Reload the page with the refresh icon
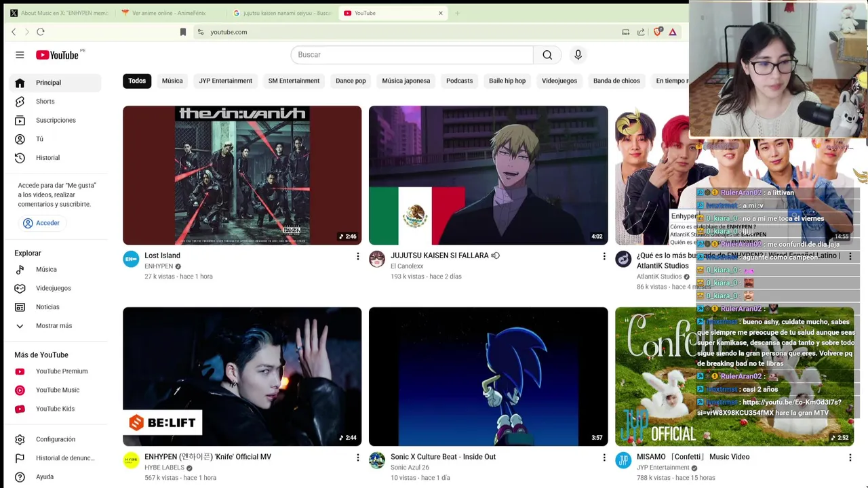The height and width of the screenshot is (488, 868). [x=41, y=32]
